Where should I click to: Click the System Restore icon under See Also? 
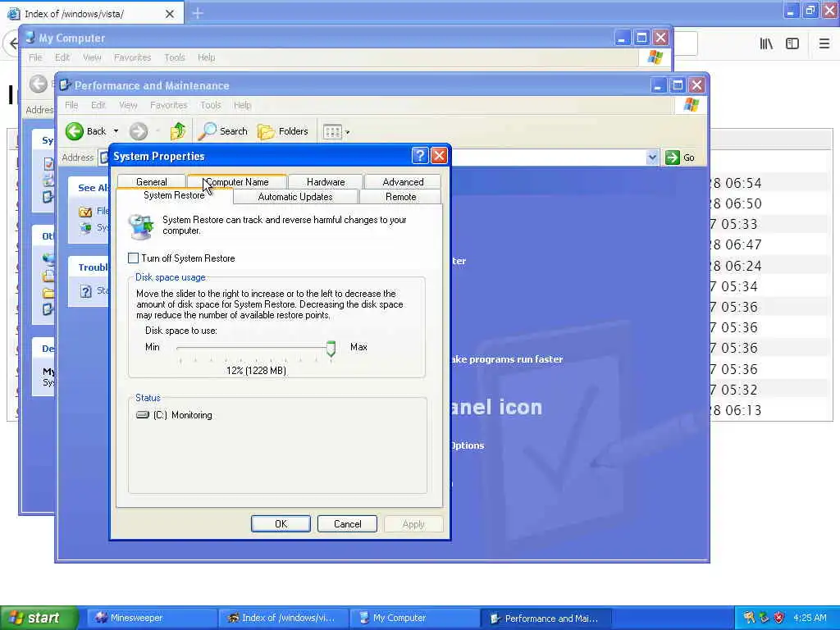[85, 228]
